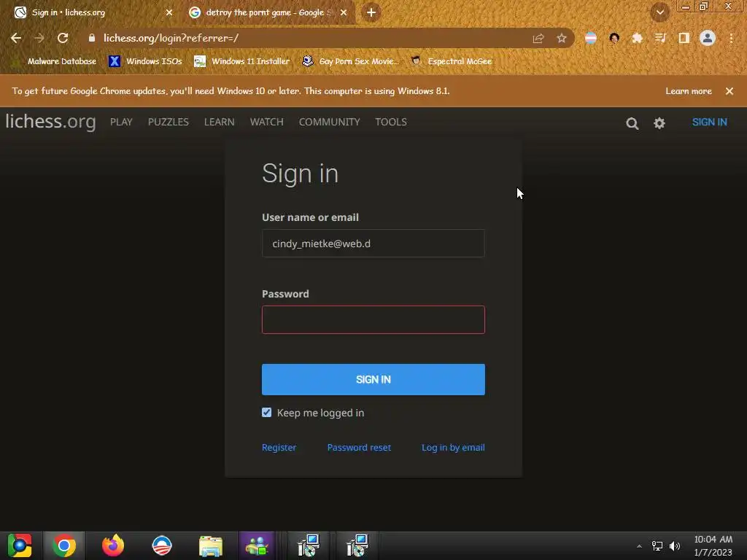Open the network icon in system tray

click(657, 546)
